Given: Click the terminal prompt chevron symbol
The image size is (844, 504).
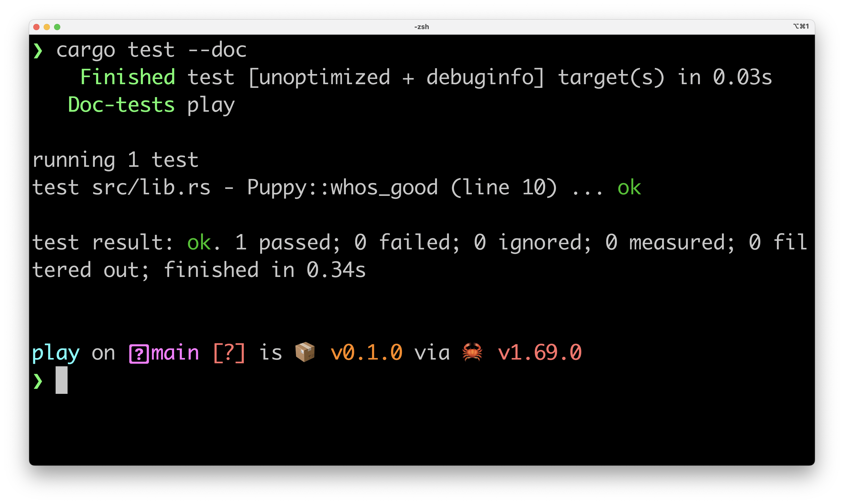Looking at the screenshot, I should (x=38, y=382).
